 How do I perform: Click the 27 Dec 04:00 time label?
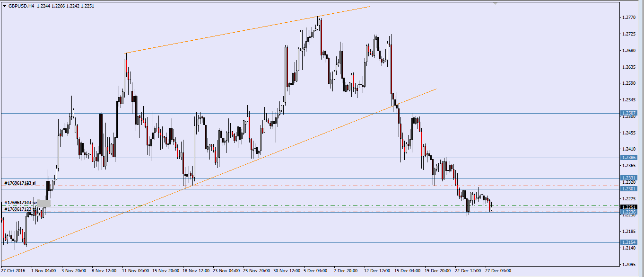pyautogui.click(x=498, y=271)
